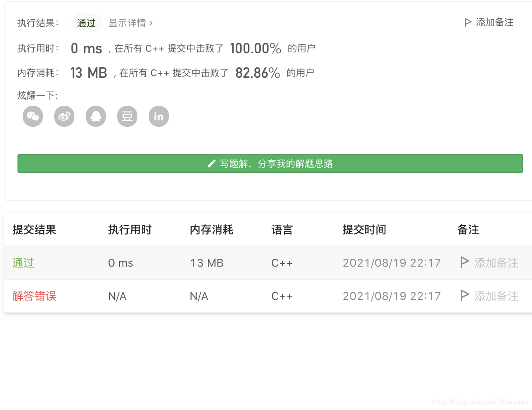
Task: Click the flag icon in the 解答错误 row
Action: (464, 296)
